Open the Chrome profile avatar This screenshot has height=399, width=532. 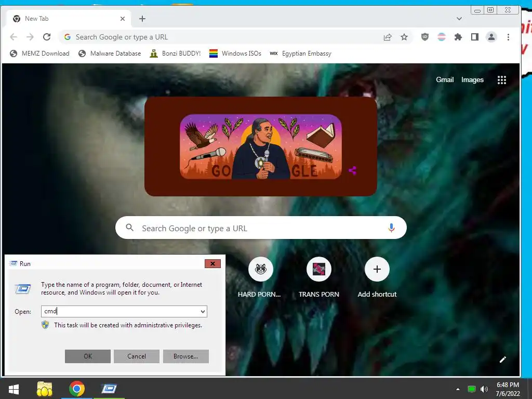pos(491,37)
